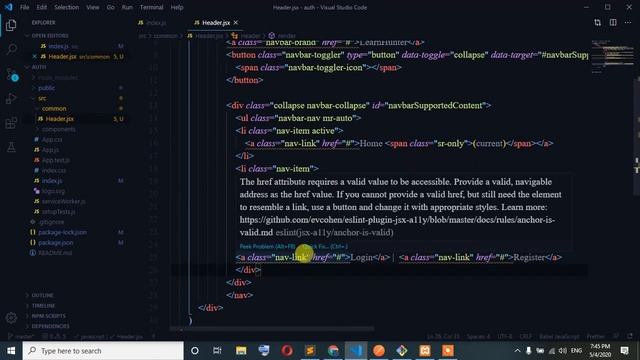Open the Edit menu
The image size is (640, 360).
[x=42, y=7]
